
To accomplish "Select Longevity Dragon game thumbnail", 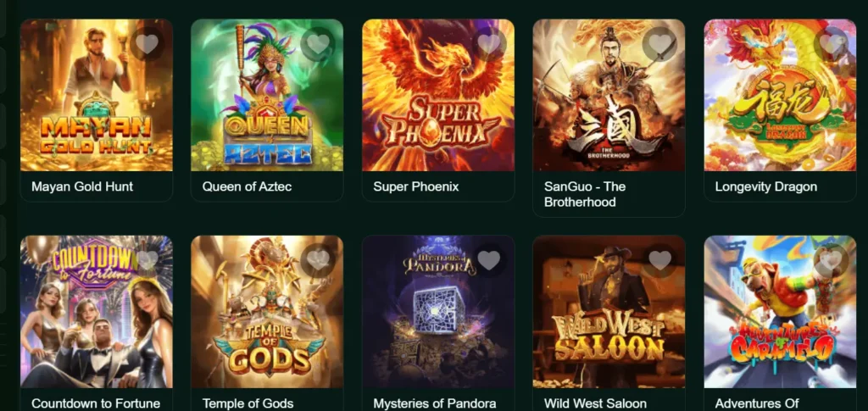I will 780,95.
